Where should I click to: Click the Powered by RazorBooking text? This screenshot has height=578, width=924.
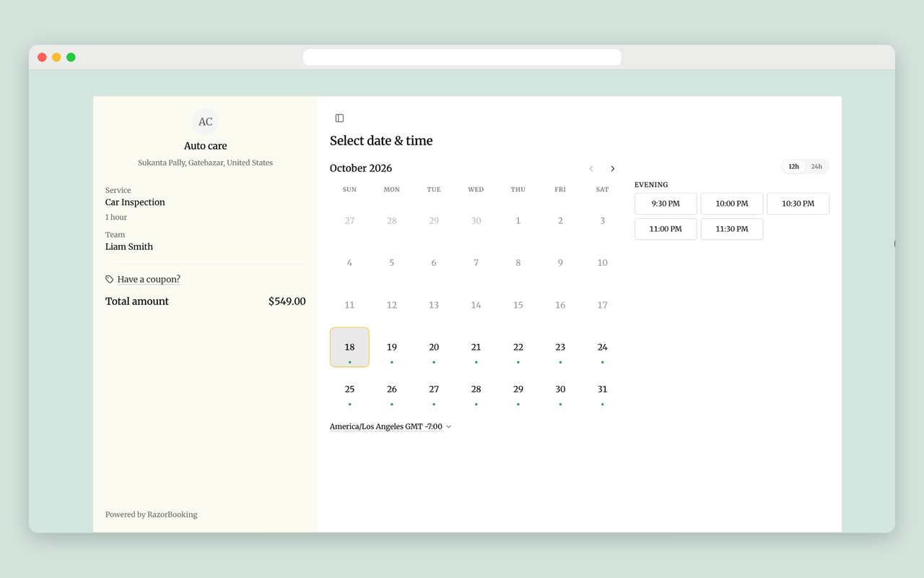[152, 514]
